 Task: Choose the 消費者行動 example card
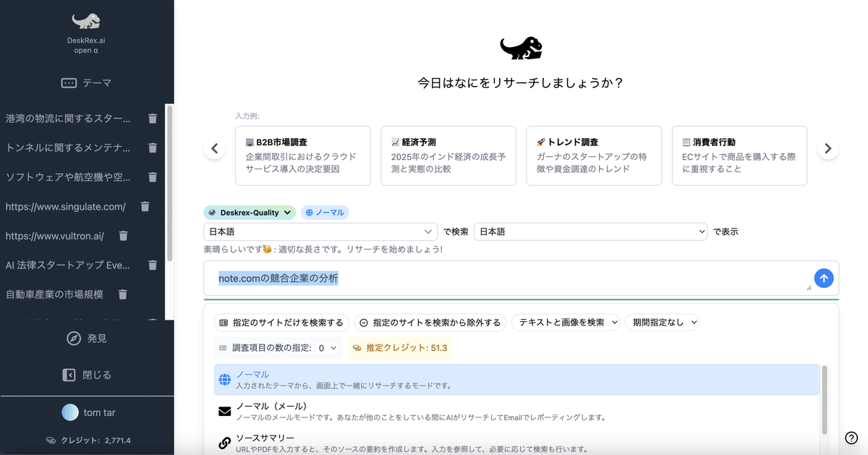(x=739, y=156)
